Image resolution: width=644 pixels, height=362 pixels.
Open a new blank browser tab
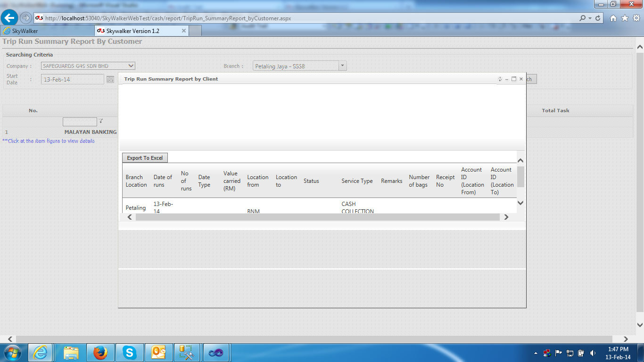coord(195,31)
